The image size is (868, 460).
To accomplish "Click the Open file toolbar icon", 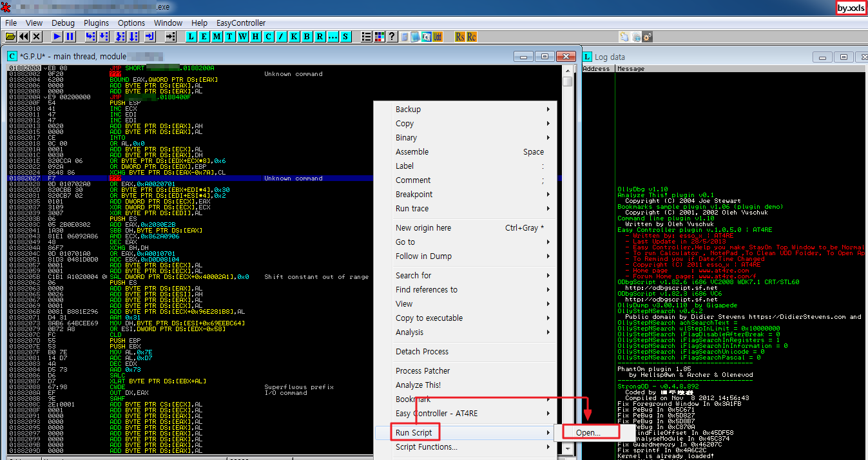I will click(x=10, y=37).
